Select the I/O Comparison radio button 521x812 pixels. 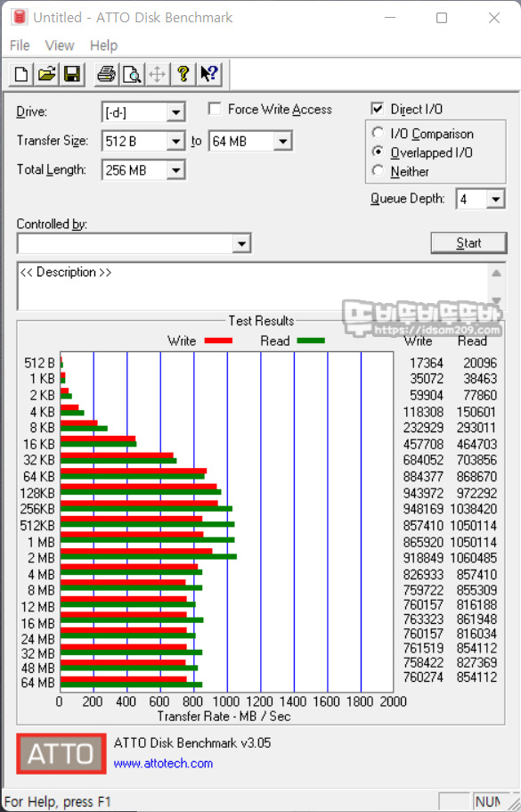point(379,133)
